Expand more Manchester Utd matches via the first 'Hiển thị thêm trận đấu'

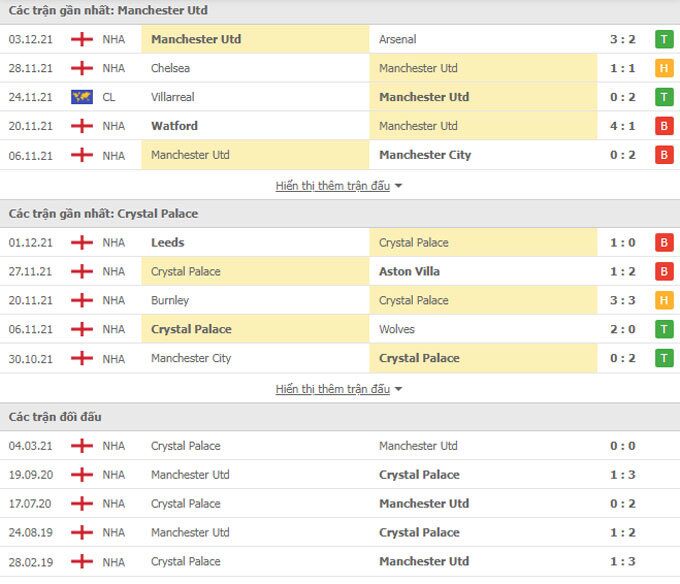coord(333,186)
